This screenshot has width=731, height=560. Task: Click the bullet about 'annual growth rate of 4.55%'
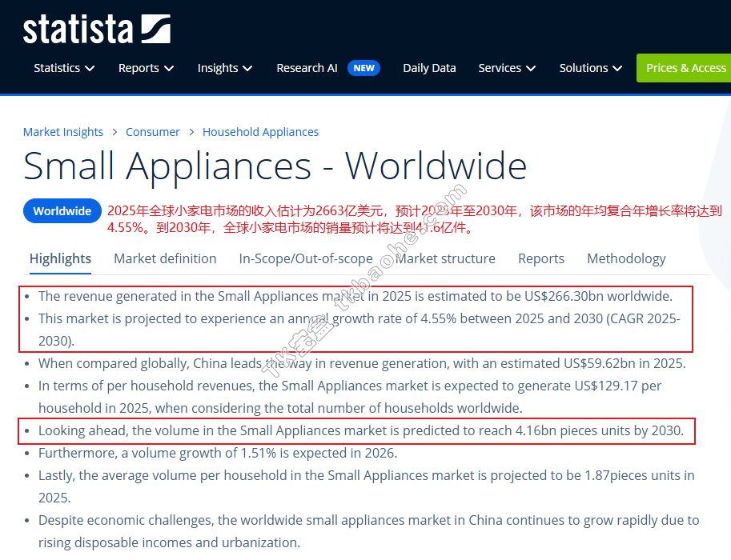click(359, 330)
